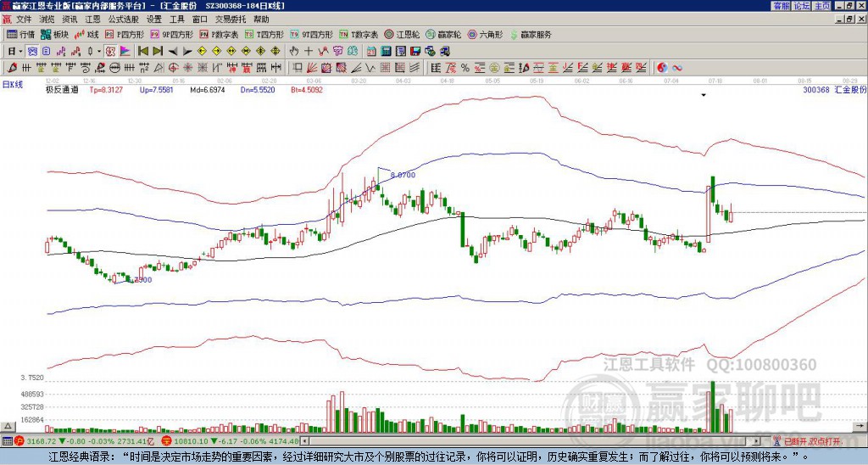
Task: Jump to first bar with skip-start arrow
Action: pos(142,51)
